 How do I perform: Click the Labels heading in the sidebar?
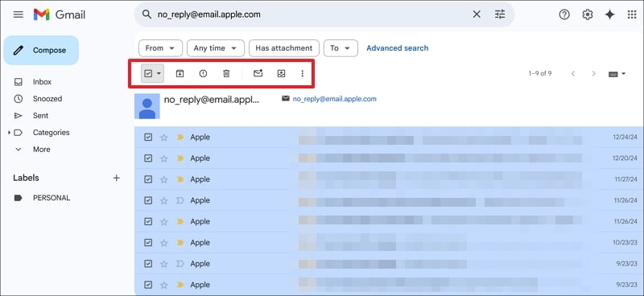click(x=26, y=178)
